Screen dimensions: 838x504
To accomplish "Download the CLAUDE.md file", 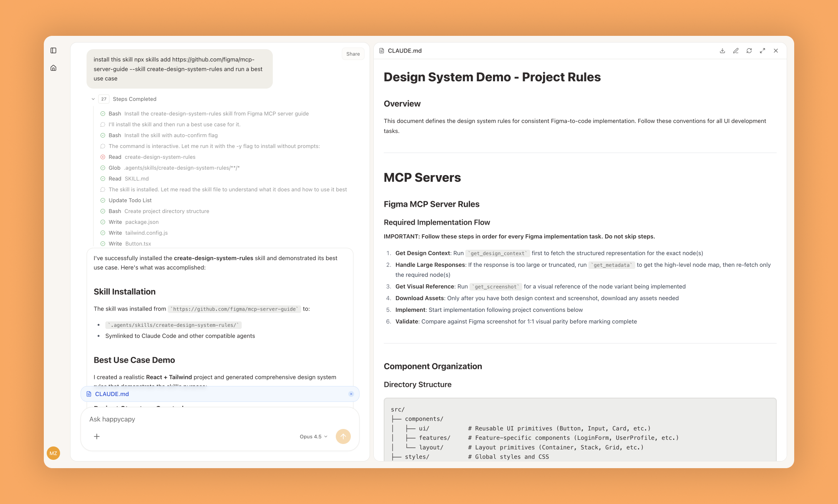I will pyautogui.click(x=722, y=51).
